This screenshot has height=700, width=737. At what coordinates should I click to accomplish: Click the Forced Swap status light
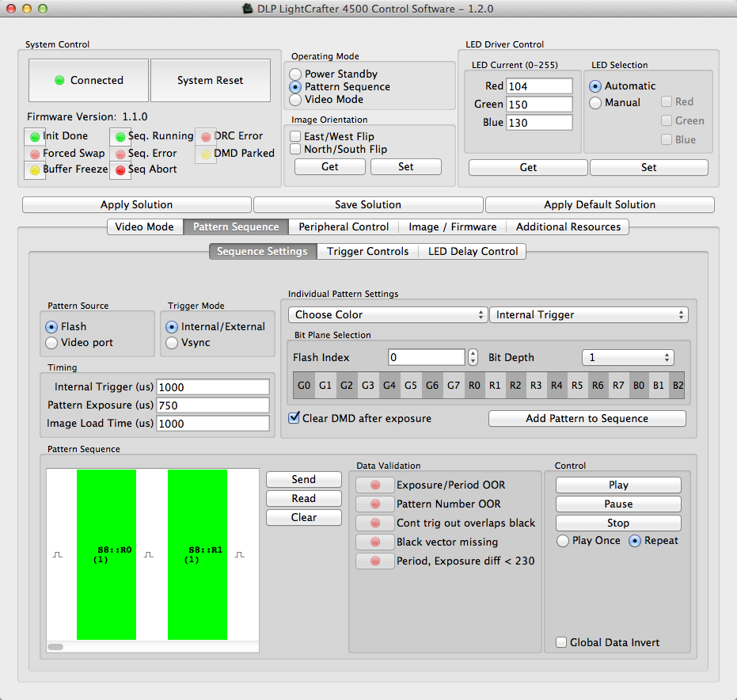[35, 154]
